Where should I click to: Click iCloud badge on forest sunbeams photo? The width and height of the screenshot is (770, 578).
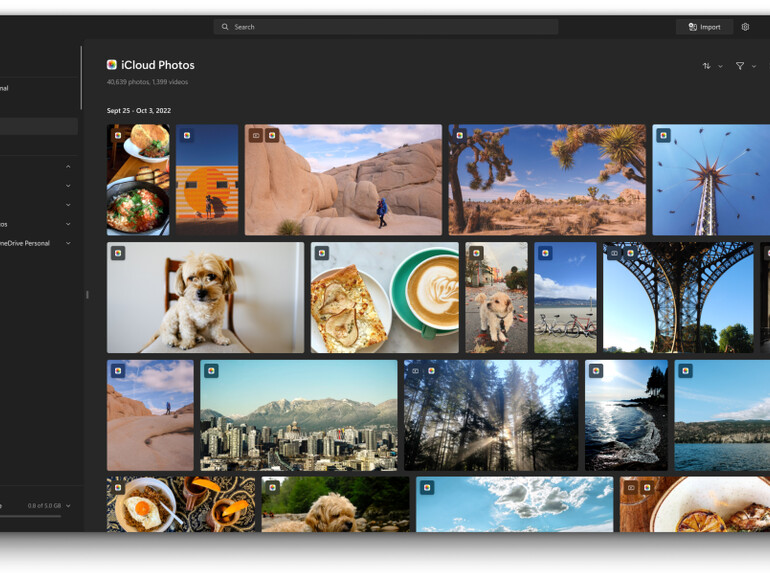click(431, 371)
